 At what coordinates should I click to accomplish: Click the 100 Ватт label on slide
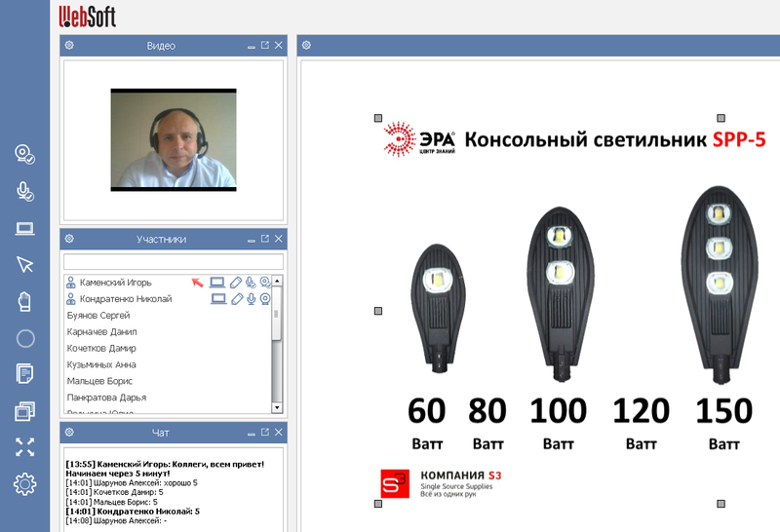(x=558, y=424)
